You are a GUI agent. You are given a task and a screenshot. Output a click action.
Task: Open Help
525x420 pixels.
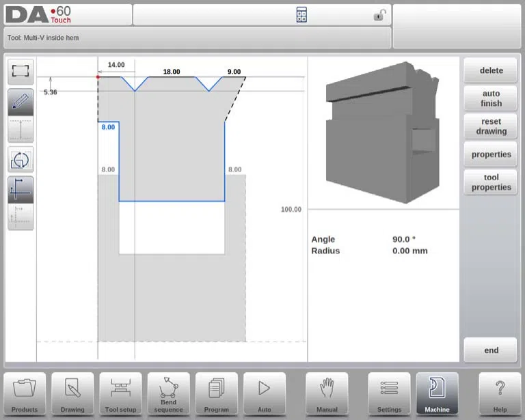click(500, 393)
